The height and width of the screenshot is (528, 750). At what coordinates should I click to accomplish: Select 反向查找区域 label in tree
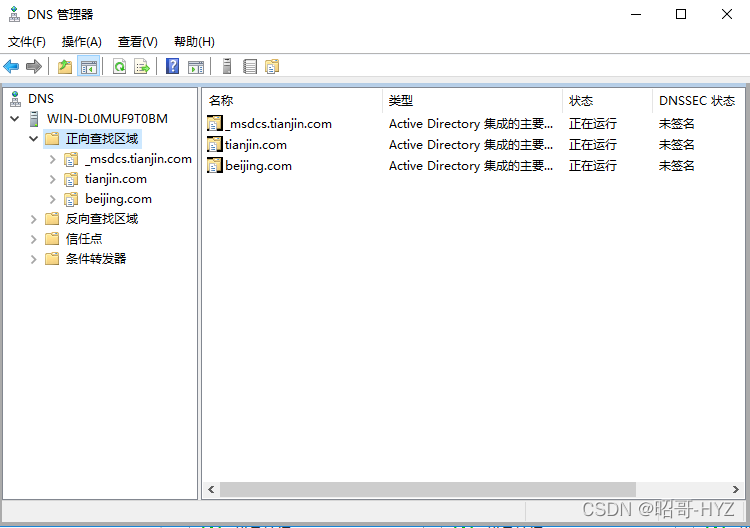pos(102,219)
